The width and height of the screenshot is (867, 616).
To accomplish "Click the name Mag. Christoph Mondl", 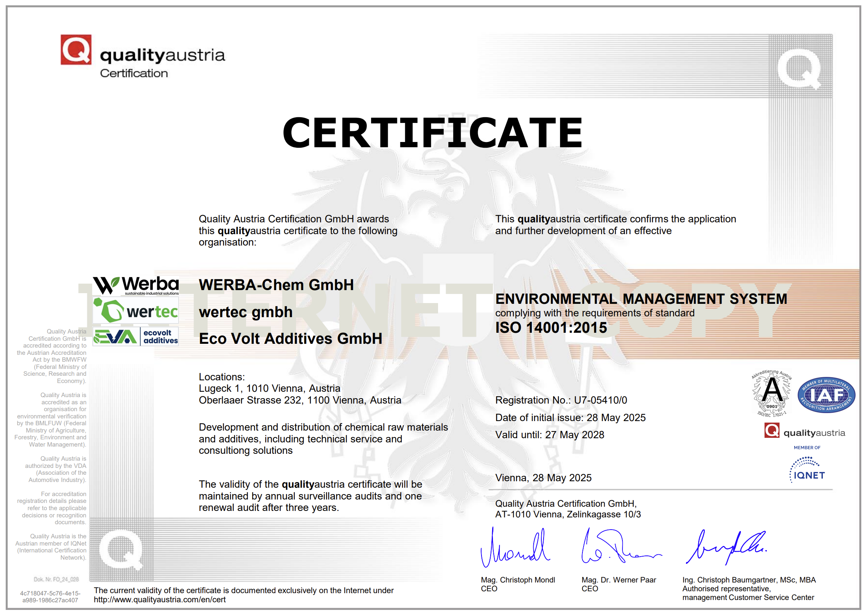I will tap(518, 580).
